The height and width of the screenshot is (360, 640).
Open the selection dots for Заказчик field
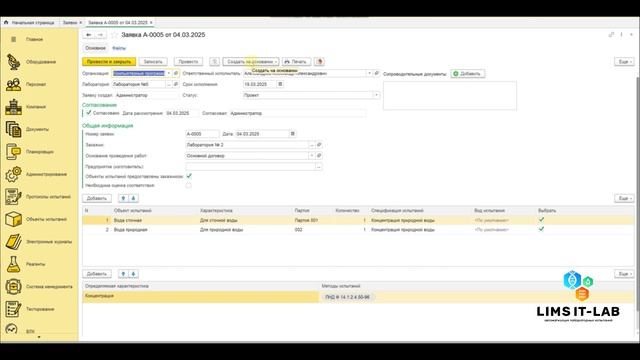[312, 145]
